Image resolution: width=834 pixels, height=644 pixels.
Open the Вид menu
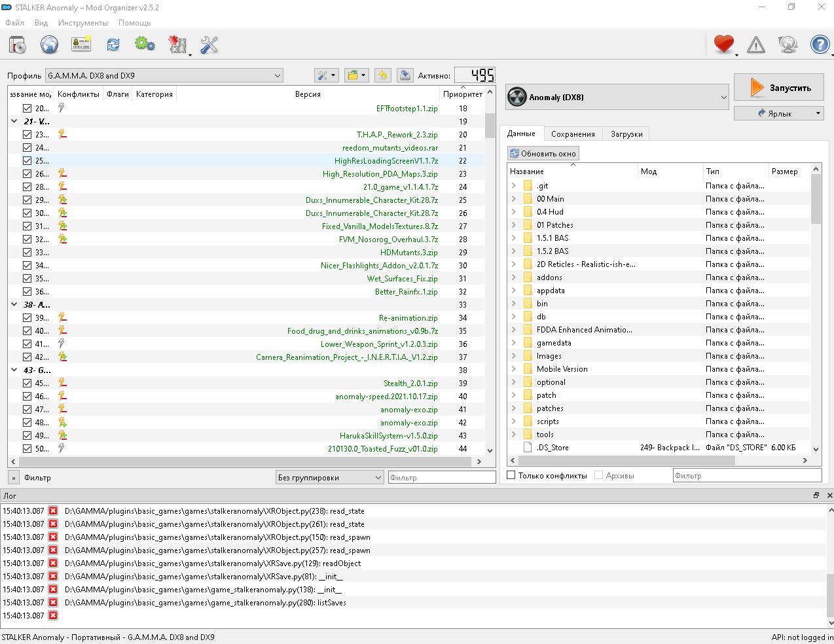(41, 22)
